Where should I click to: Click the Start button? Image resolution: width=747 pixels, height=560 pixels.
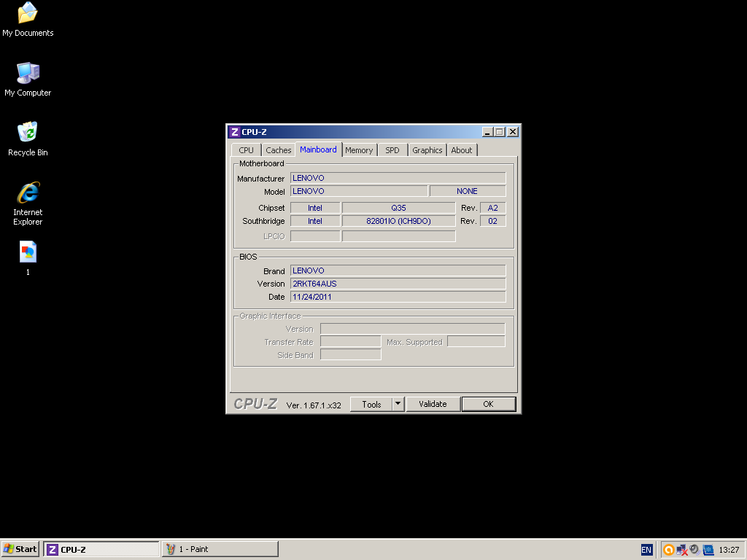point(20,549)
